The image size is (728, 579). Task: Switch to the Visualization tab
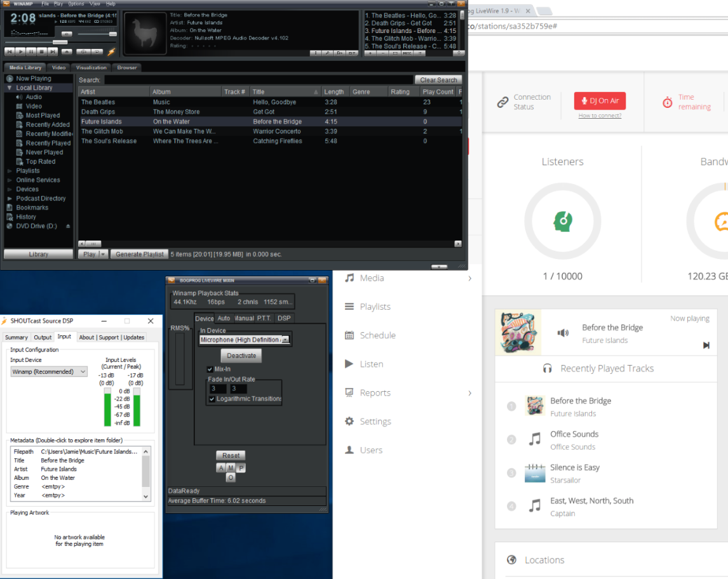tap(91, 67)
